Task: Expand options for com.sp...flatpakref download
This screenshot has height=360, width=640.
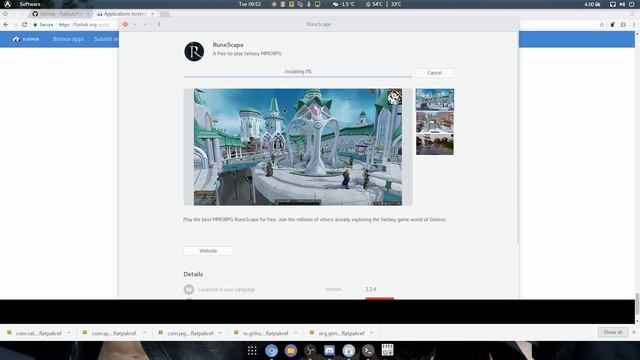Action: (144, 333)
